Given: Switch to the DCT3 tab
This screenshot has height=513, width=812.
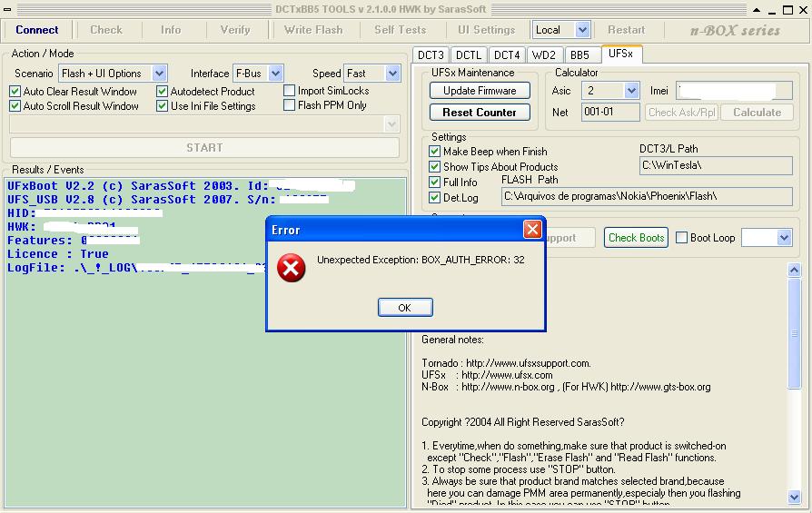Looking at the screenshot, I should tap(431, 55).
